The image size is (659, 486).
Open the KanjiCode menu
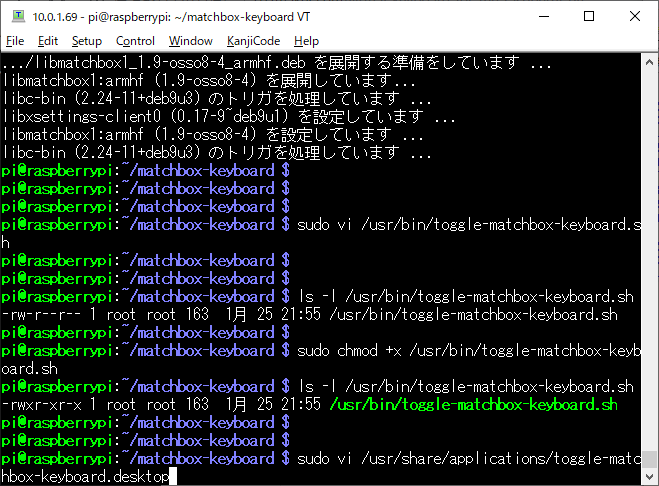[253, 41]
